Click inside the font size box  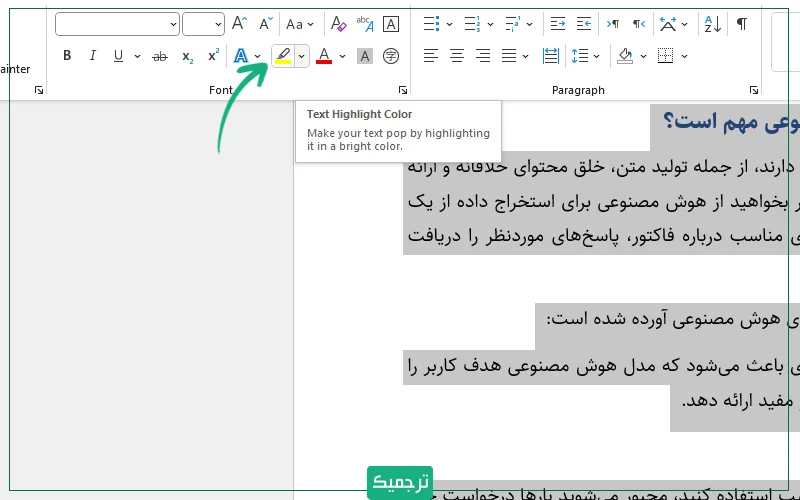pos(198,24)
